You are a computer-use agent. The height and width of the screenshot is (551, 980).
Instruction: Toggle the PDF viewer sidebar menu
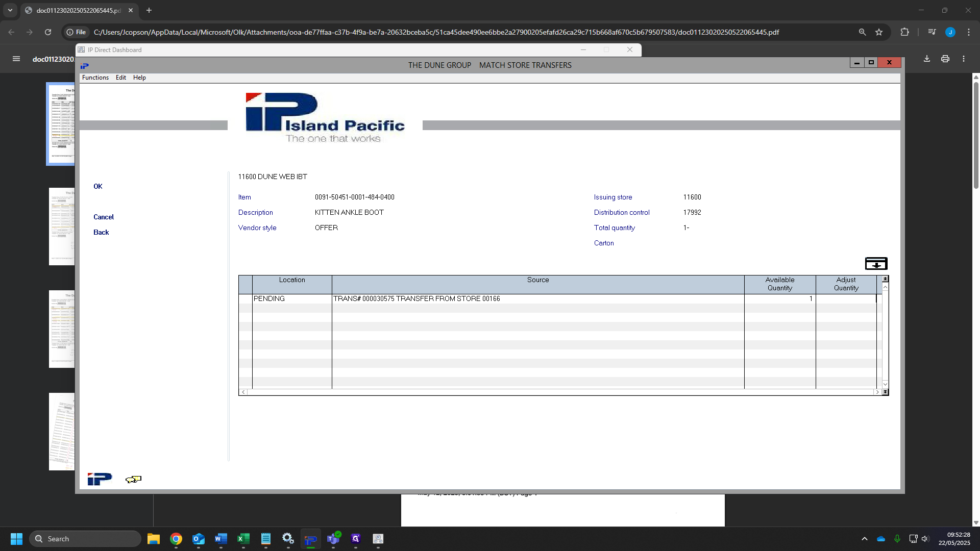click(x=16, y=59)
